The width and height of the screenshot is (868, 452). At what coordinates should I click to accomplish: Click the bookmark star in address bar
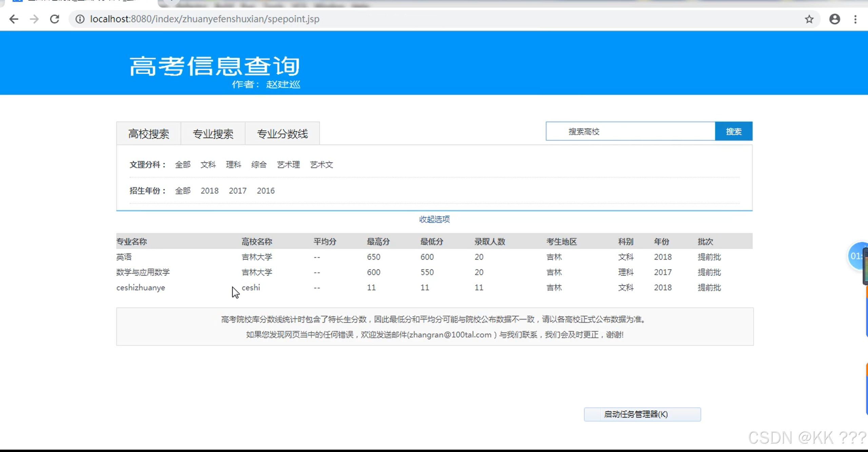[x=809, y=19]
